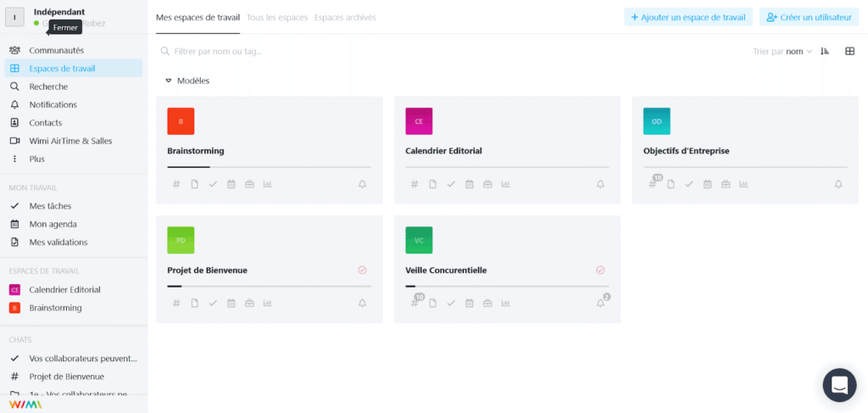868x413 pixels.
Task: Click the sort order direction icon
Action: pos(825,52)
